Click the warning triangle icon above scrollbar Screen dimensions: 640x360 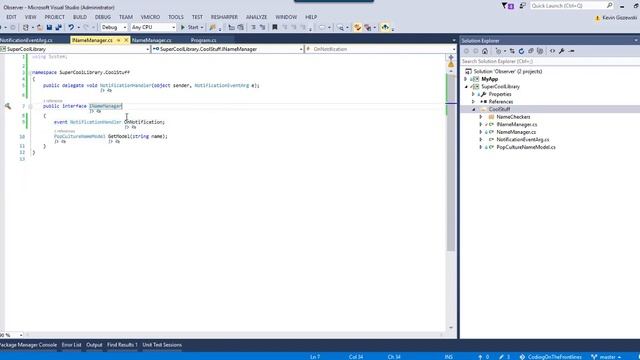451,64
